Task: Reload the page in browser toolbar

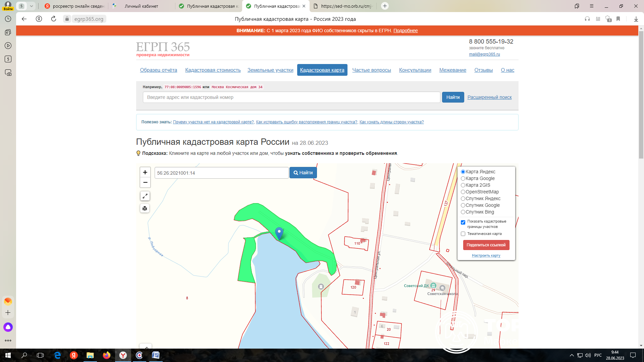Action: (54, 19)
